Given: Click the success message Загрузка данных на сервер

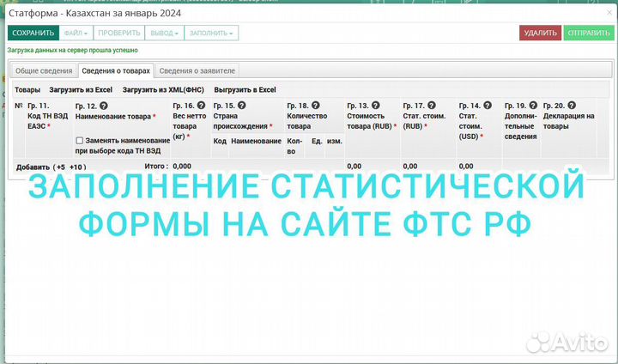Looking at the screenshot, I should point(72,50).
